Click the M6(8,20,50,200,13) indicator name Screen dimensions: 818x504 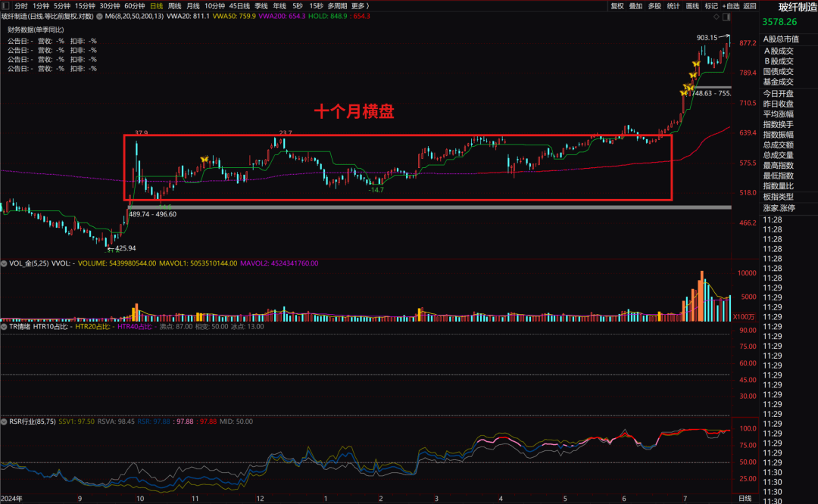tap(134, 16)
